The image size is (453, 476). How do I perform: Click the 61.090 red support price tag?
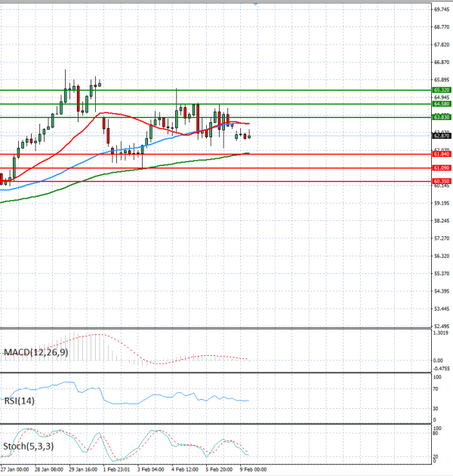pos(442,167)
